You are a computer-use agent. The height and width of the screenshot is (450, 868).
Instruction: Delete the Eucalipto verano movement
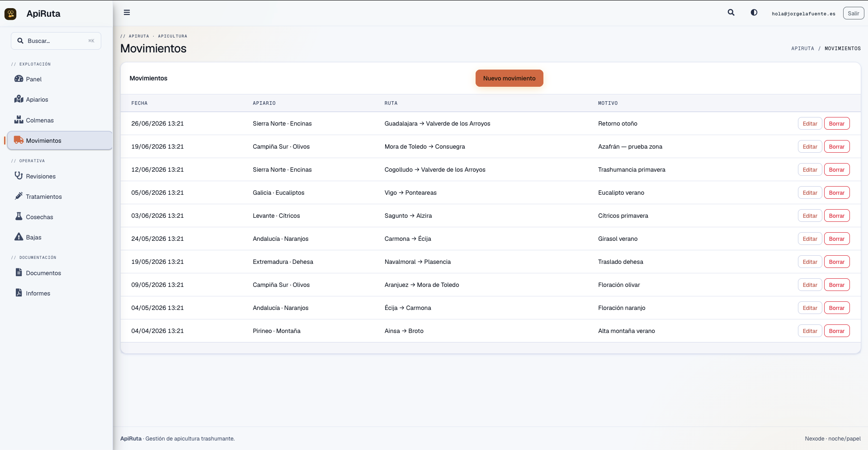pos(836,193)
